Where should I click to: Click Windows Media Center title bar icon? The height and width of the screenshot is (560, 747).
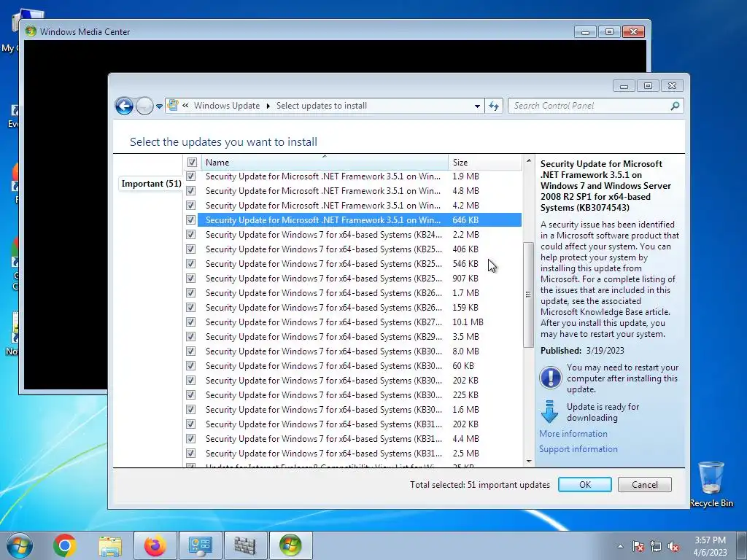pos(31,31)
